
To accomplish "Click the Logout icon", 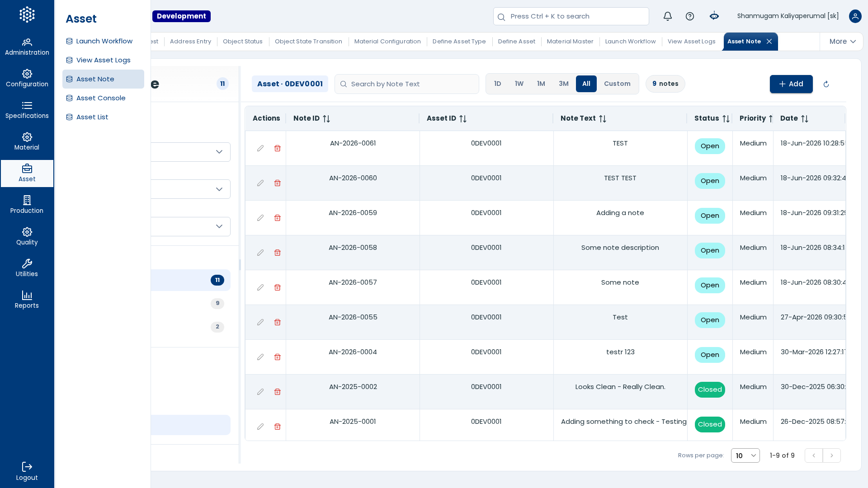I will pyautogui.click(x=27, y=467).
